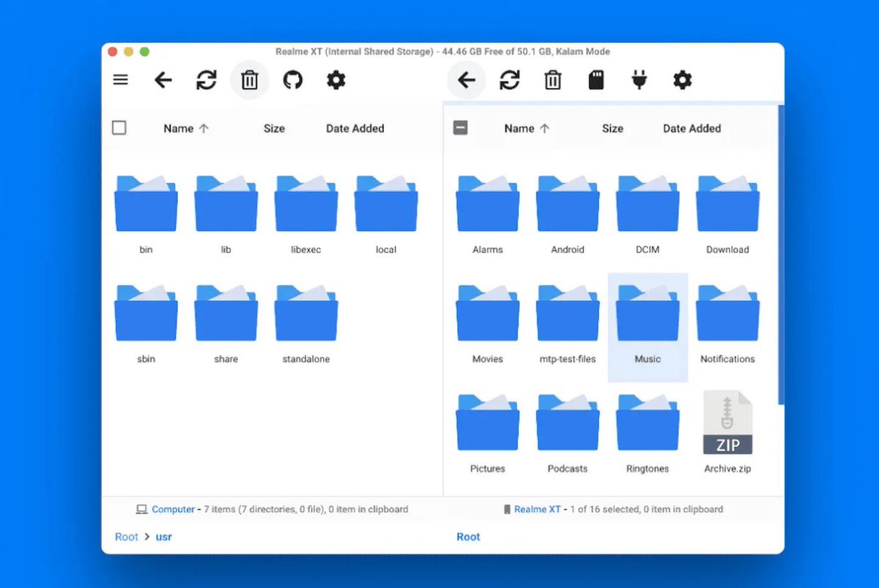879x588 pixels.
Task: Open the hamburger menu in left pane
Action: click(121, 80)
